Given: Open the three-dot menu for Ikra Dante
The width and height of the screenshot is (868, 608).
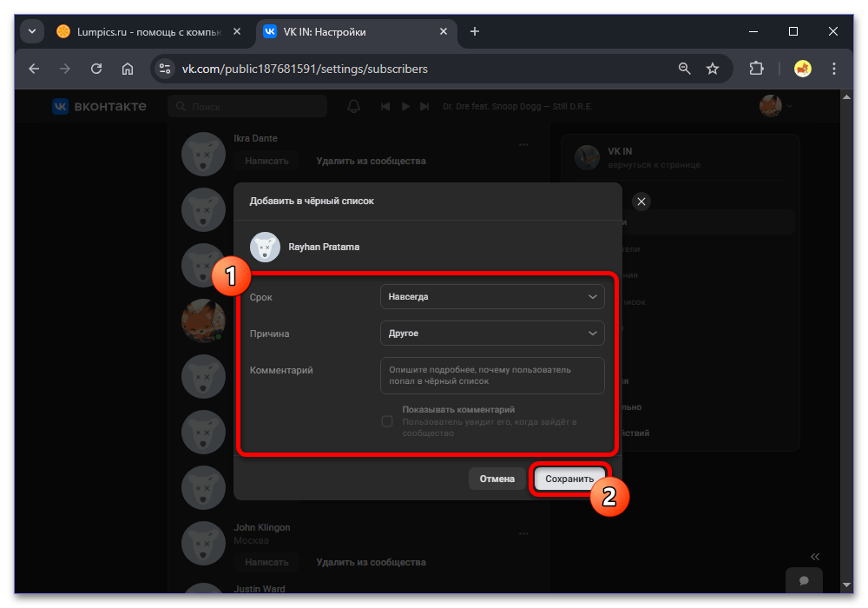Looking at the screenshot, I should tap(523, 144).
